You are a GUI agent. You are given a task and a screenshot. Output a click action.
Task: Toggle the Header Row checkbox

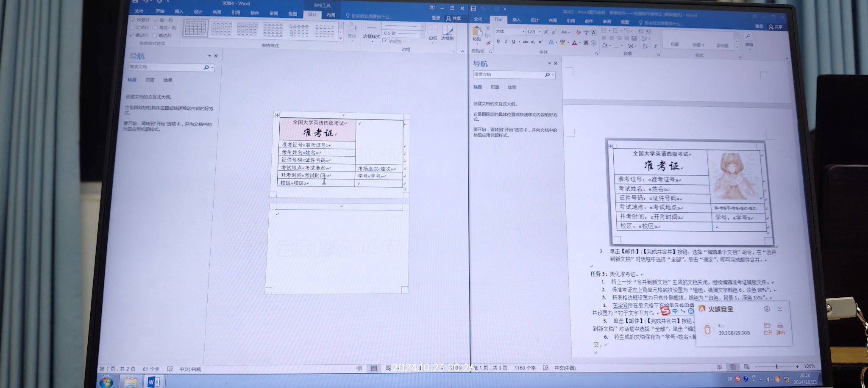pyautogui.click(x=133, y=20)
